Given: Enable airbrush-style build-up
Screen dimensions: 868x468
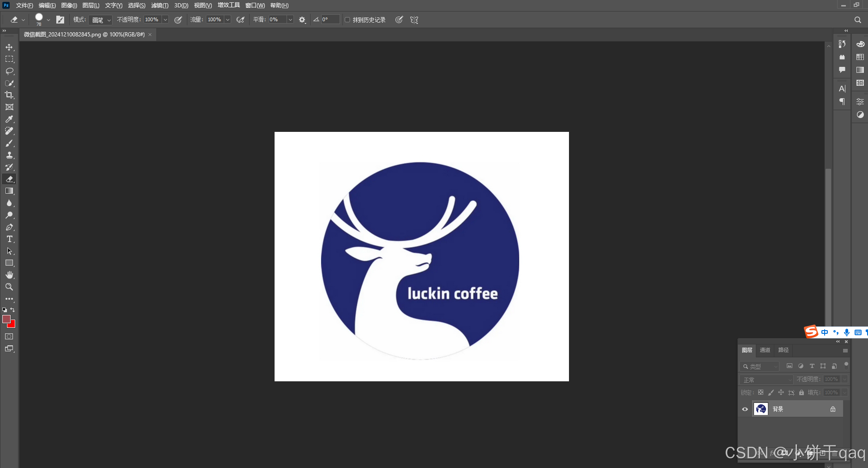Looking at the screenshot, I should [x=240, y=20].
